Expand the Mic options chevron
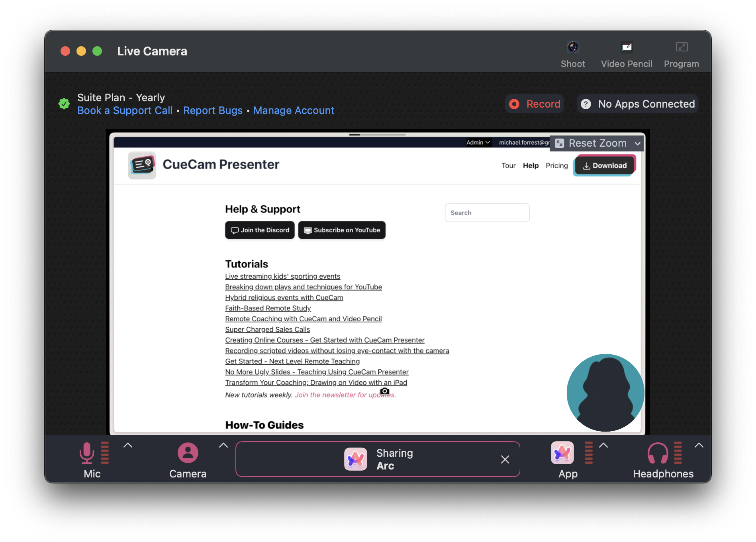This screenshot has height=542, width=756. click(127, 446)
